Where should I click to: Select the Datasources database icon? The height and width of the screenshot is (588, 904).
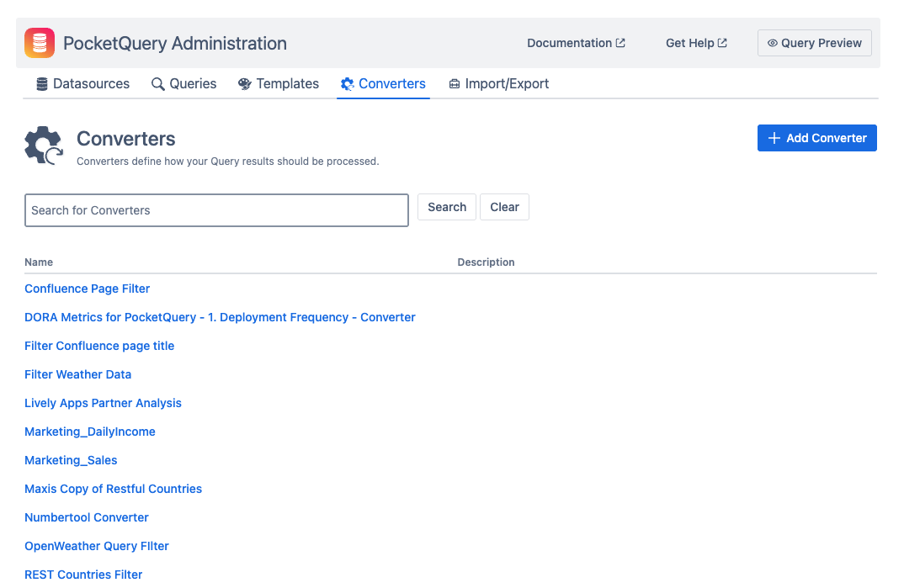(x=40, y=83)
